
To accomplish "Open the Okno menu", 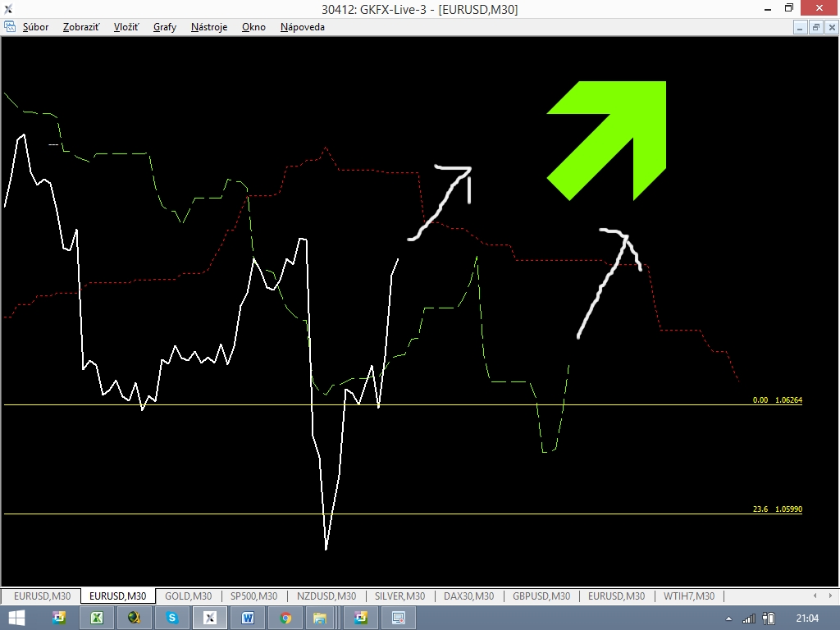I will pos(253,27).
